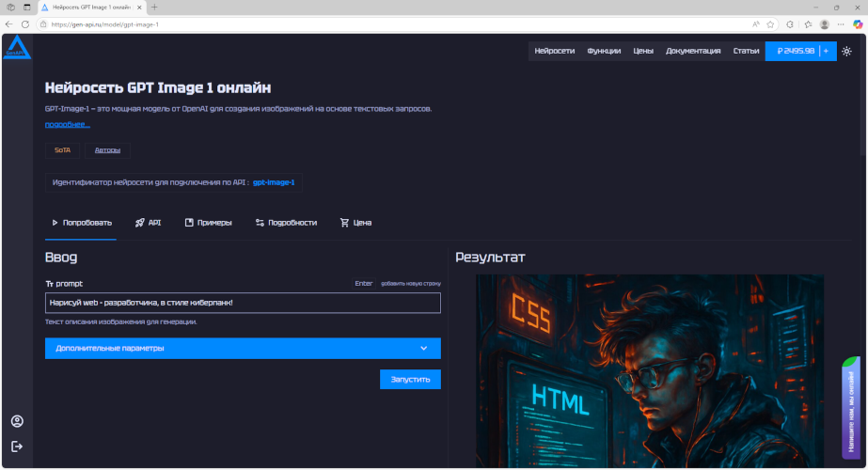Open the Цены menu item
Image resolution: width=868 pixels, height=470 pixels.
point(642,51)
